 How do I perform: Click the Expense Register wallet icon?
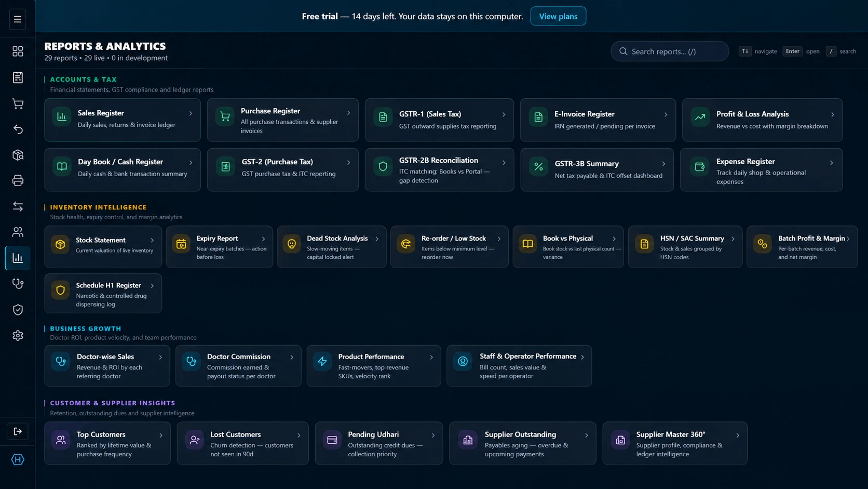[x=700, y=167]
